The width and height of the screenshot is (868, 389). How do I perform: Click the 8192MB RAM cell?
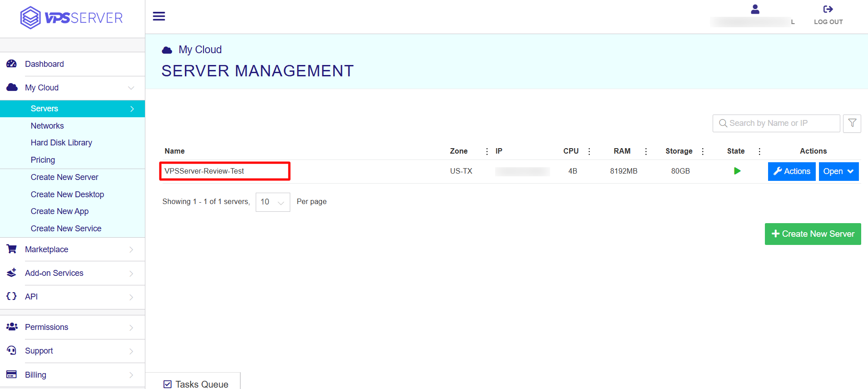click(624, 171)
